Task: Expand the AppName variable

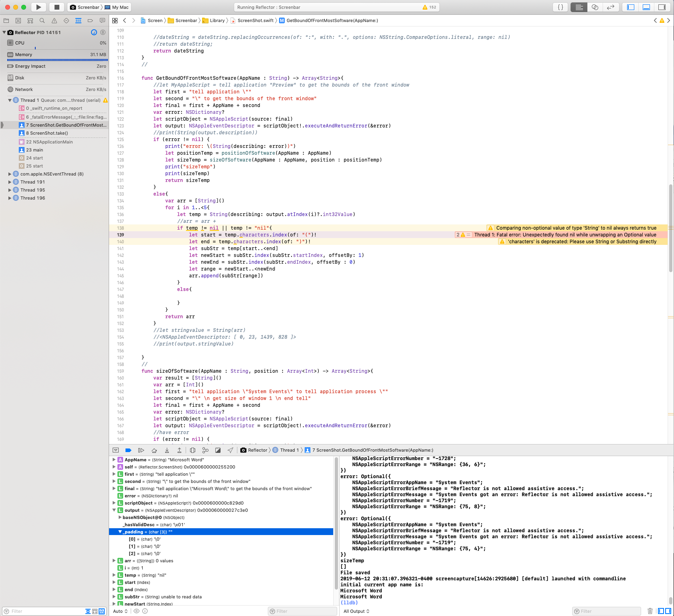Action: click(114, 460)
